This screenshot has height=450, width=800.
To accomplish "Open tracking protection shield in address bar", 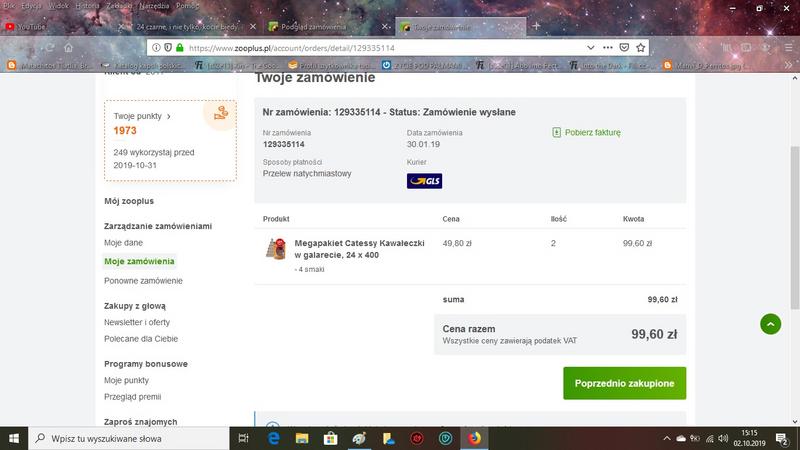I will pos(168,47).
